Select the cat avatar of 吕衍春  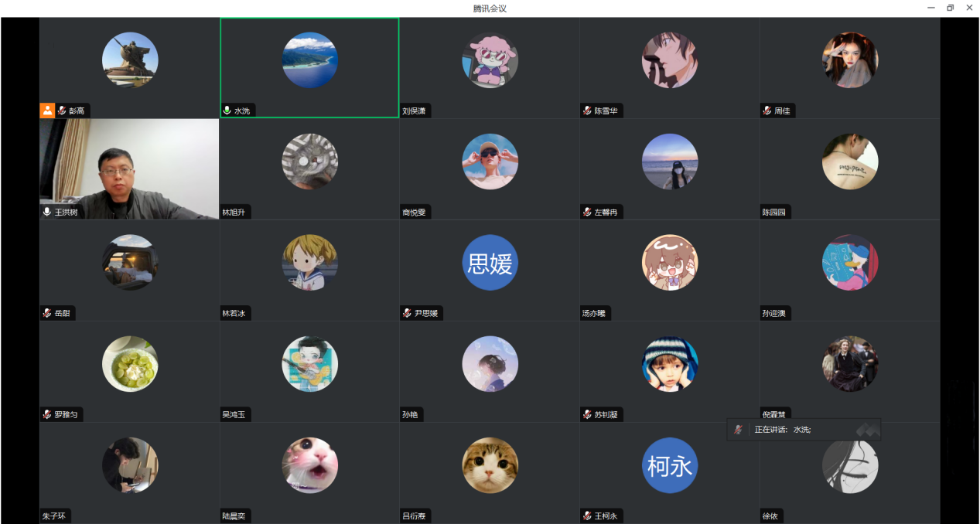click(490, 465)
